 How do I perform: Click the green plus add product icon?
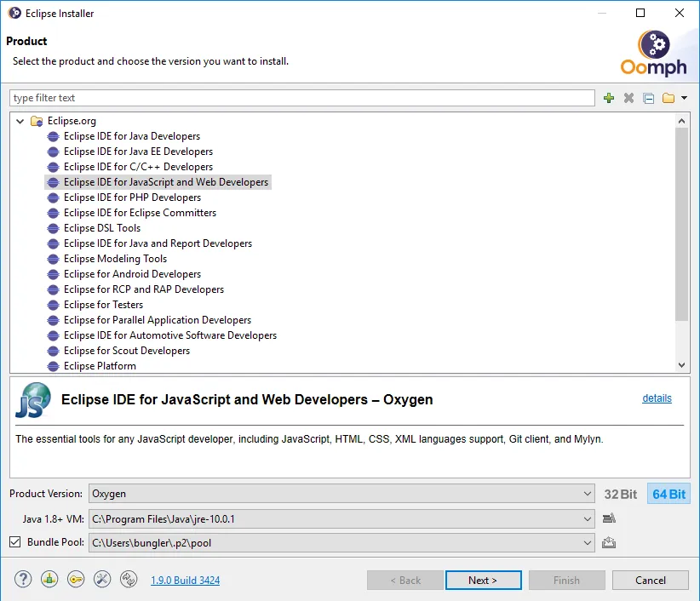pyautogui.click(x=609, y=98)
